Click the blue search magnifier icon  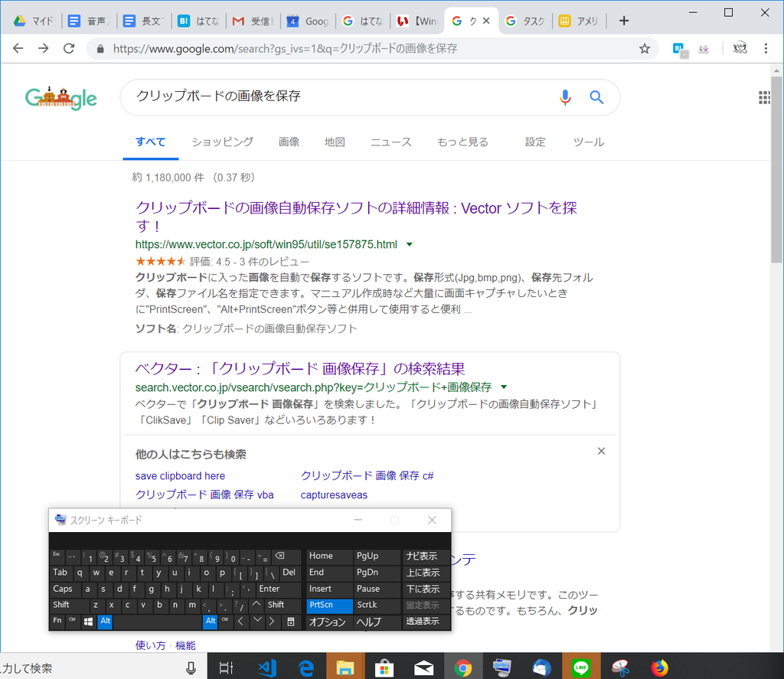[596, 96]
